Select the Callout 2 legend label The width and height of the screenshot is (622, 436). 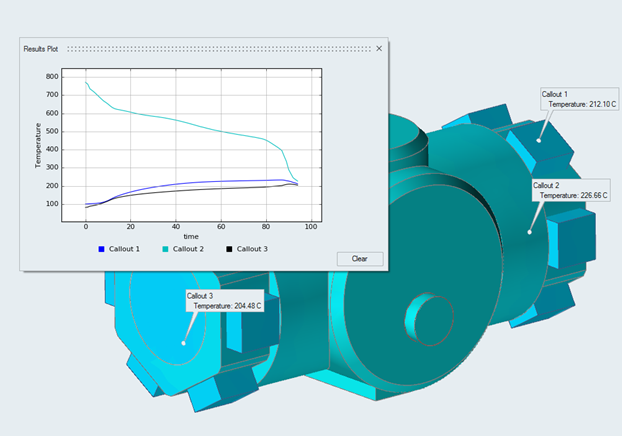188,249
